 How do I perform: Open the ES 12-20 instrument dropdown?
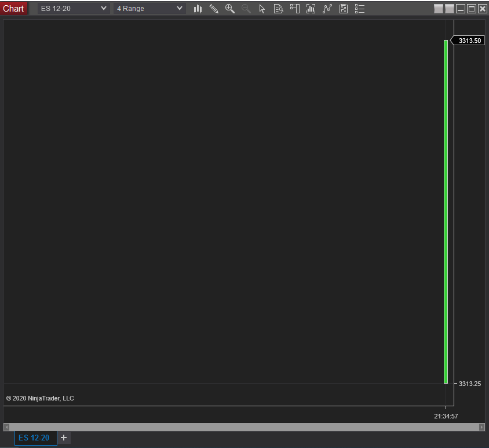pos(74,9)
